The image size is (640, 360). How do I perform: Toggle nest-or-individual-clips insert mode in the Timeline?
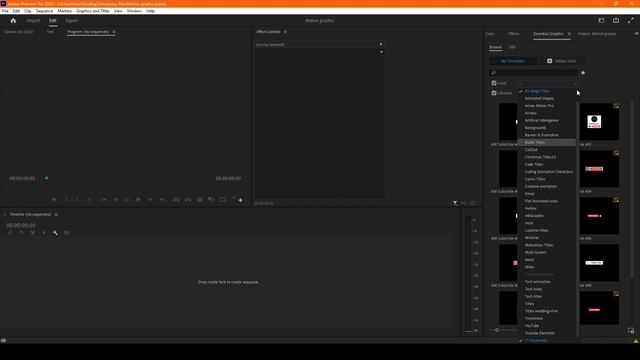(10, 233)
